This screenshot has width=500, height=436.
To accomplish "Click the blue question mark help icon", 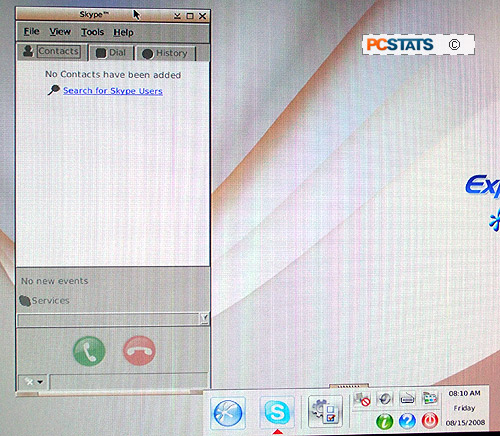I will coord(407,421).
